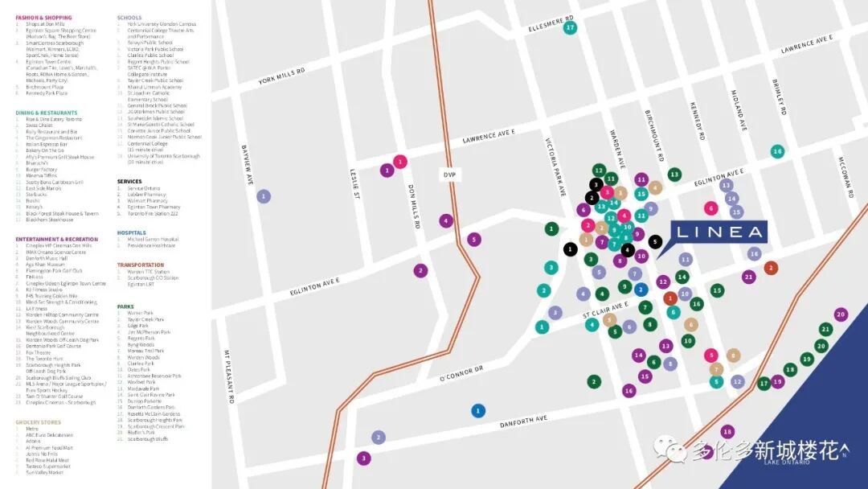
Task: Select purple marker 1 beside pink marker 1
Action: pyautogui.click(x=387, y=170)
